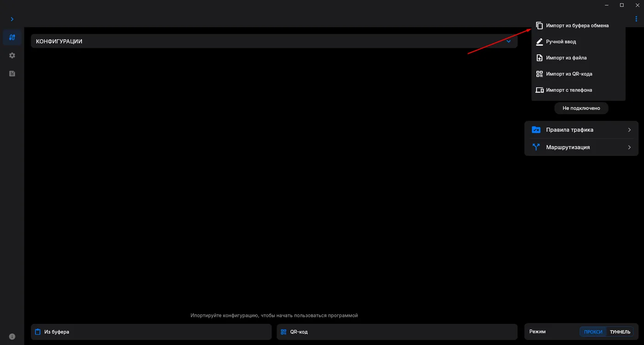Pick 'Импорт из файла' in the menu
644x345 pixels.
pos(578,58)
